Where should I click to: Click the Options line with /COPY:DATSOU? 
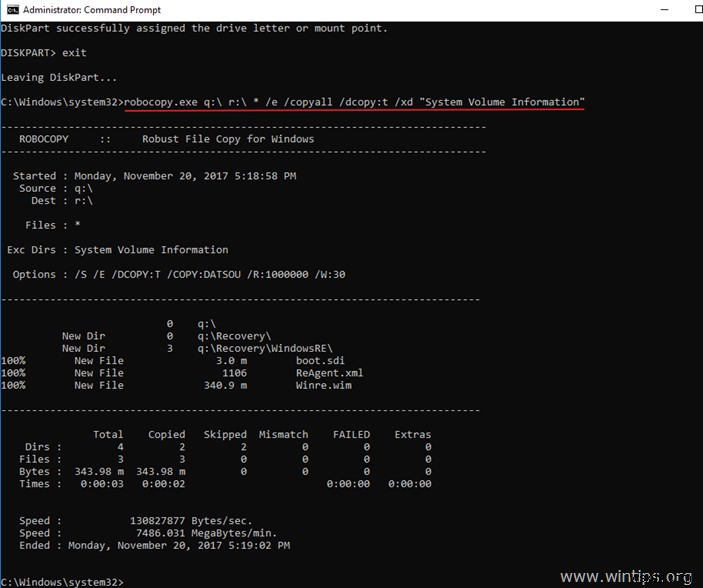(179, 274)
